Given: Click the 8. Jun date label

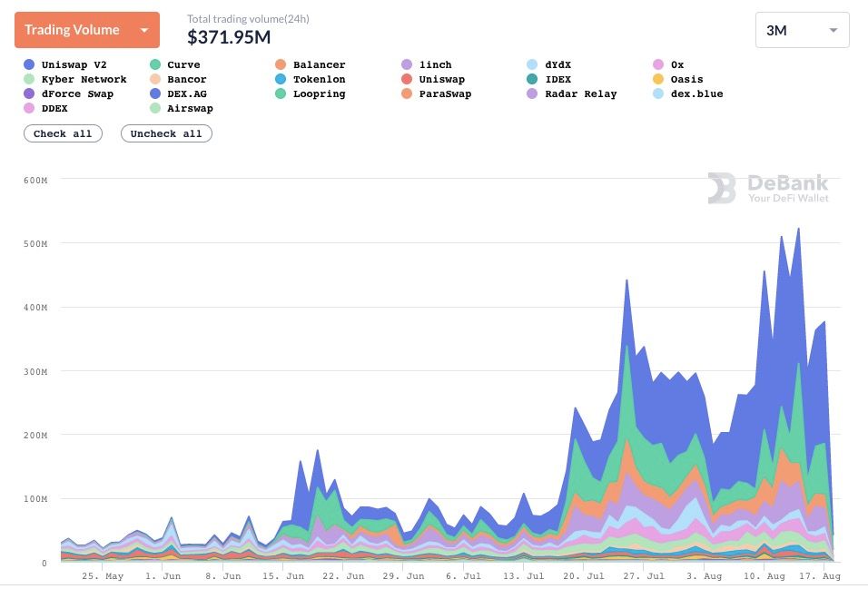Looking at the screenshot, I should pos(223,575).
